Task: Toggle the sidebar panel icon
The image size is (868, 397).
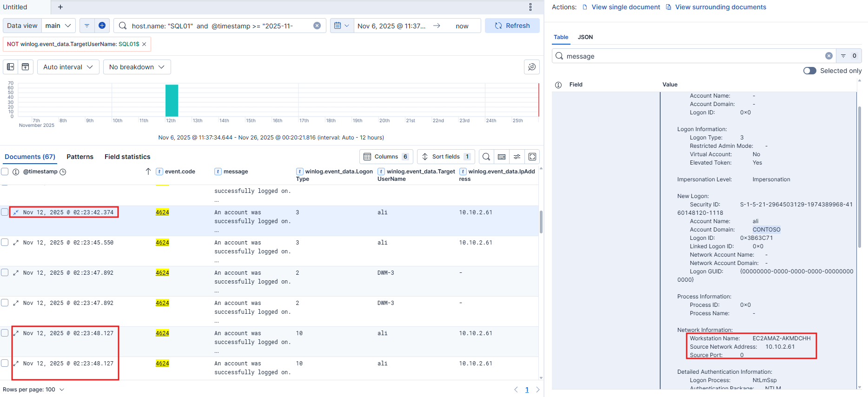Action: [10, 67]
